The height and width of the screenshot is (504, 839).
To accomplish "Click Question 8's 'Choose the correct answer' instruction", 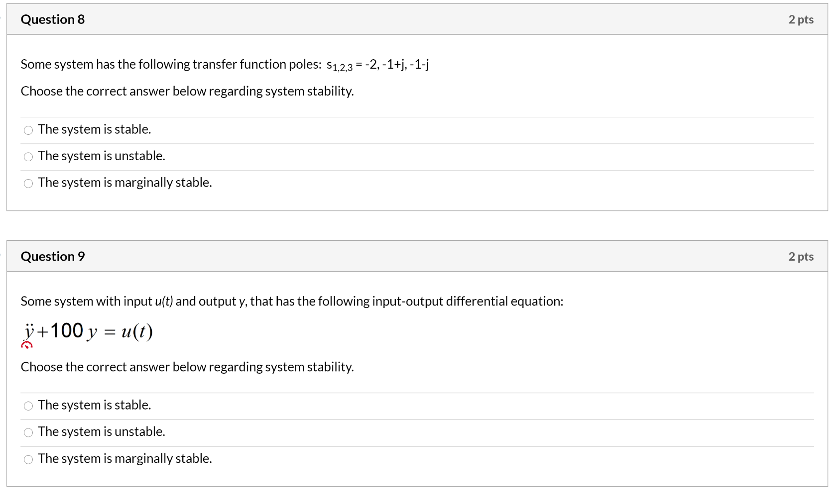I will (x=187, y=91).
